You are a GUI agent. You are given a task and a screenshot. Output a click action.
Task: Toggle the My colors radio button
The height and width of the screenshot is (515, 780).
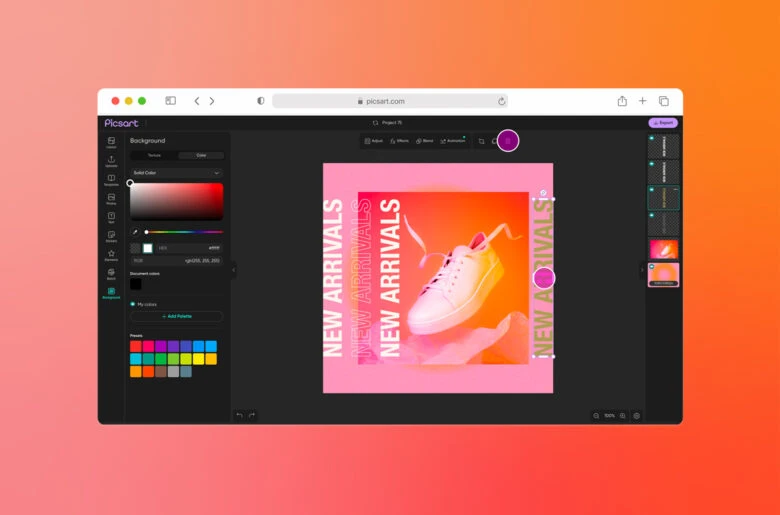click(133, 304)
